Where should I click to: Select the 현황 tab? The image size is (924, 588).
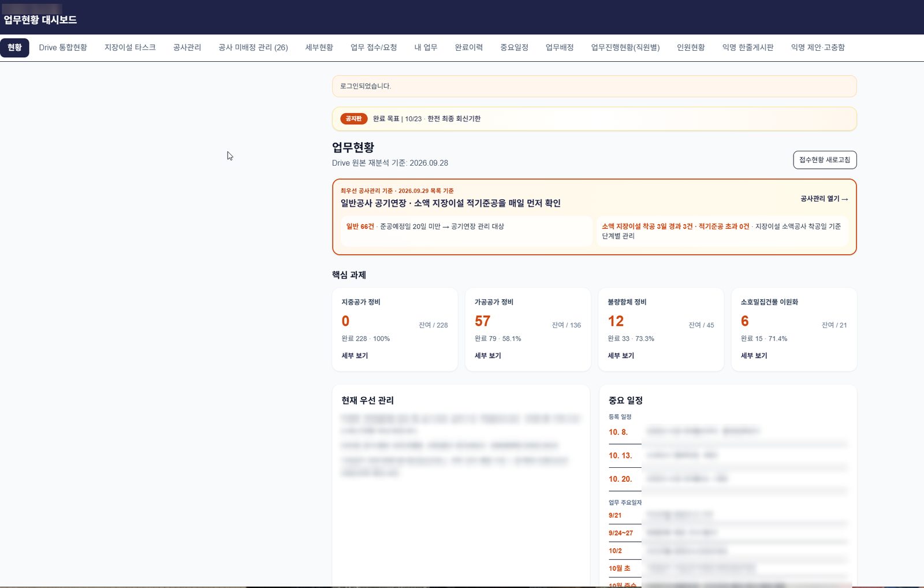14,47
